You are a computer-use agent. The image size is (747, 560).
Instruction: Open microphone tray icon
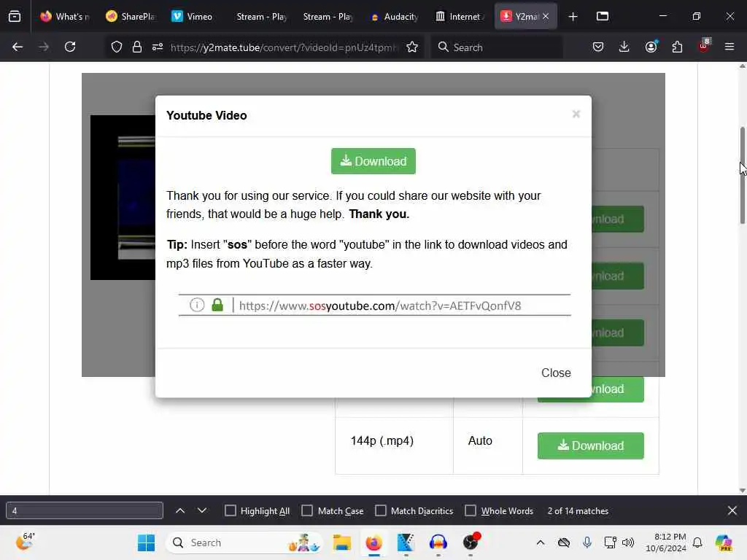coord(587,542)
